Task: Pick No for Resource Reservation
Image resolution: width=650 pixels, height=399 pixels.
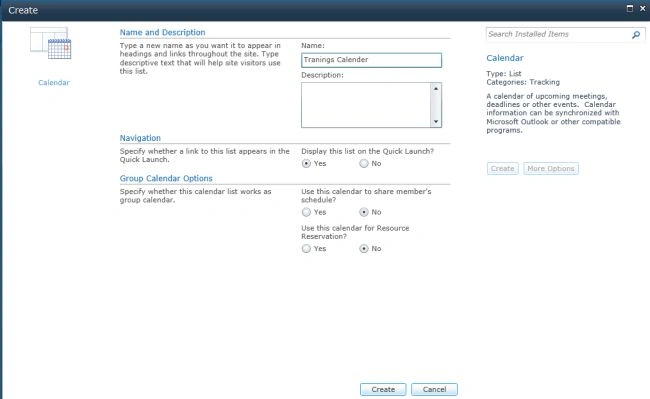Action: click(x=364, y=249)
